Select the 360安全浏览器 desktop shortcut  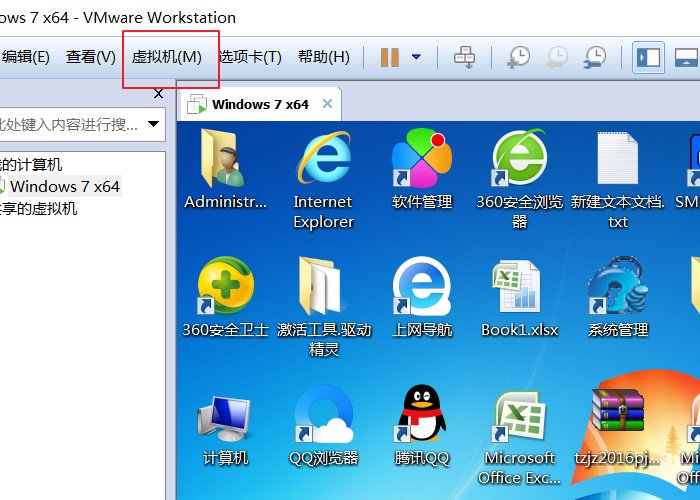[x=520, y=179]
